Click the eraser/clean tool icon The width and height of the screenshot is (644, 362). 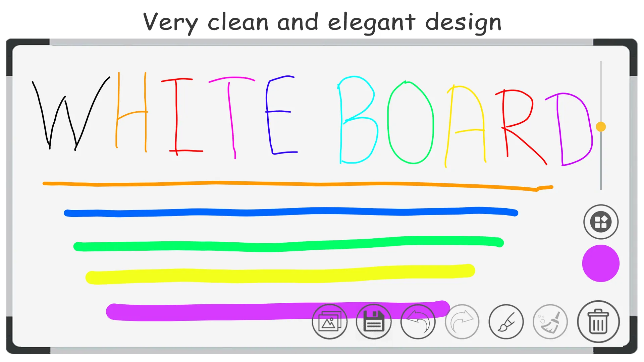(x=550, y=321)
